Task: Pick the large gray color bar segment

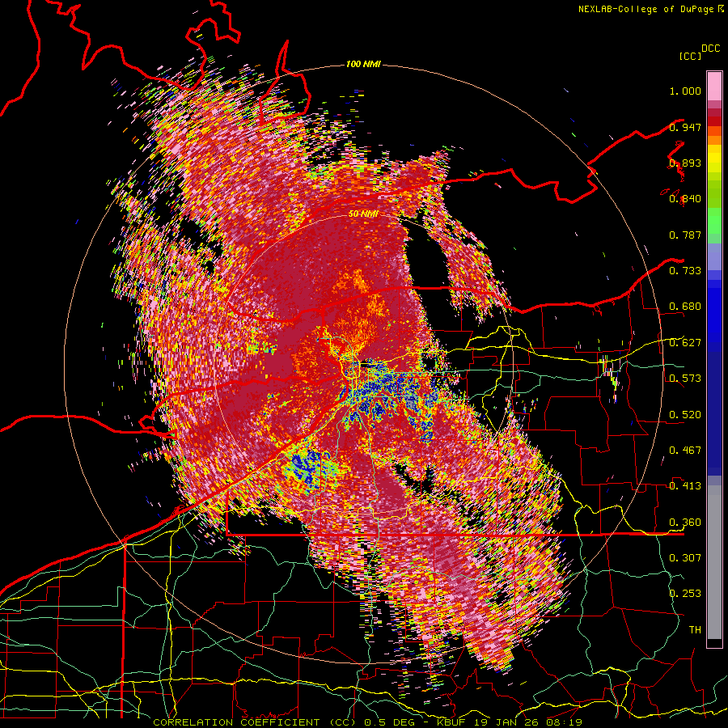Action: coord(714,562)
